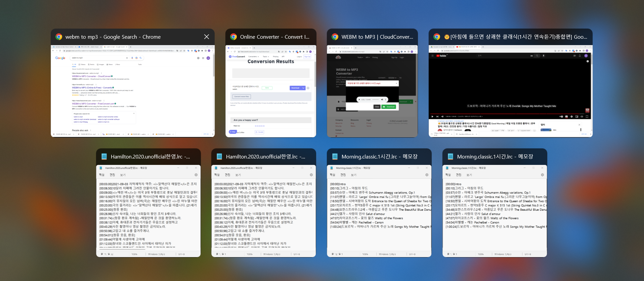Click Chrome icon beside the Korean classical music title
The height and width of the screenshot is (281, 644).
pos(437,37)
